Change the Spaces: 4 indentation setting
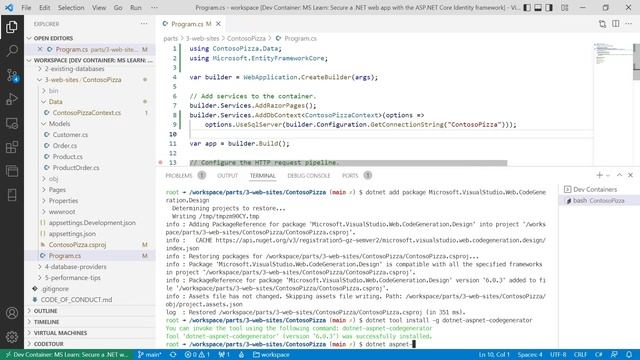The height and width of the screenshot is (360, 640). (x=530, y=355)
